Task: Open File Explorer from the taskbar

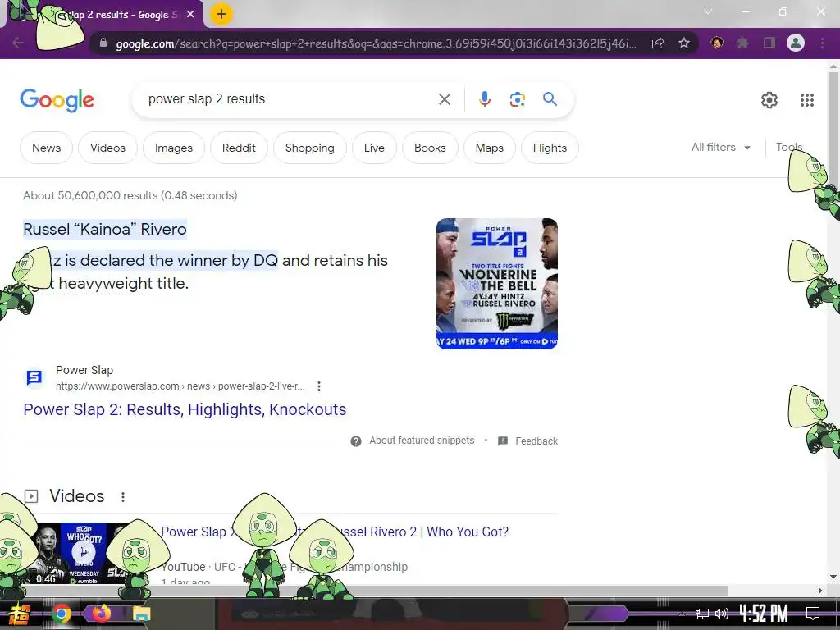Action: tap(141, 614)
